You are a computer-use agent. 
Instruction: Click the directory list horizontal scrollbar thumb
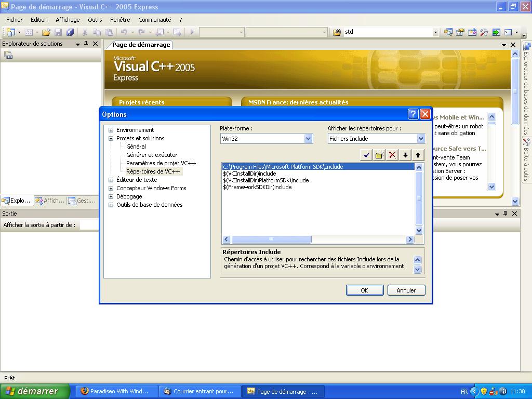coord(271,240)
